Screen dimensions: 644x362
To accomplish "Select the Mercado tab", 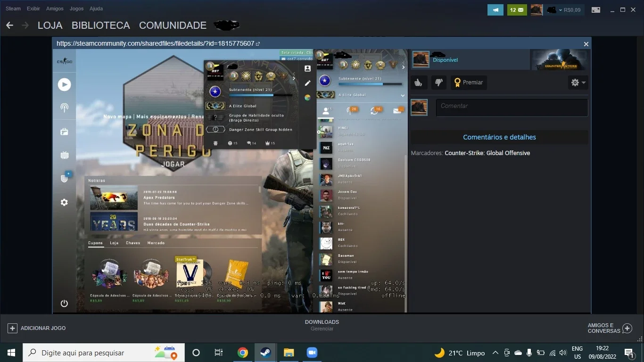I will [156, 243].
